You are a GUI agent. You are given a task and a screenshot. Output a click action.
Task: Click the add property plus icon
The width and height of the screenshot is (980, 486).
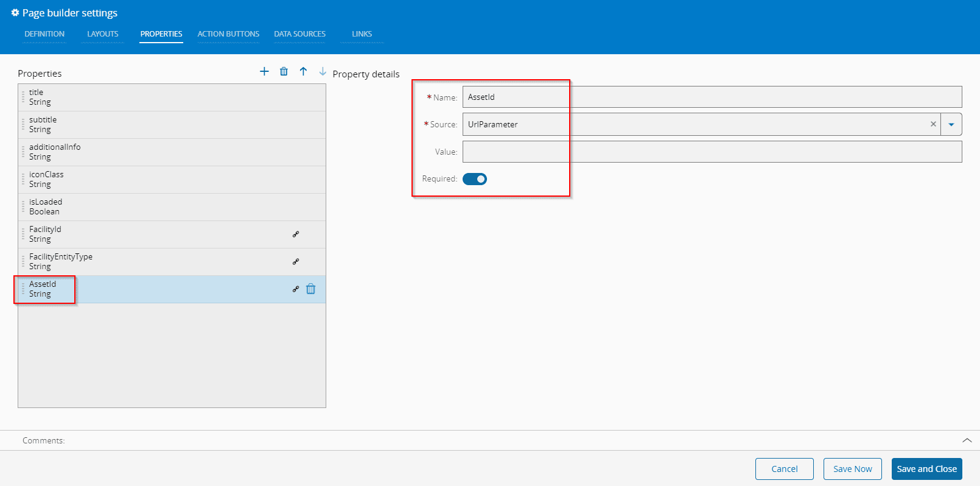click(264, 71)
